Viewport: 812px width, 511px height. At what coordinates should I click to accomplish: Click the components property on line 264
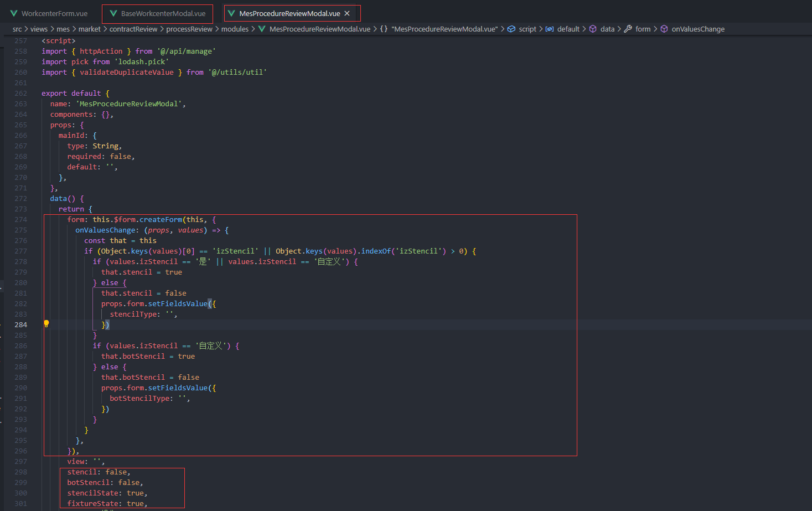71,114
